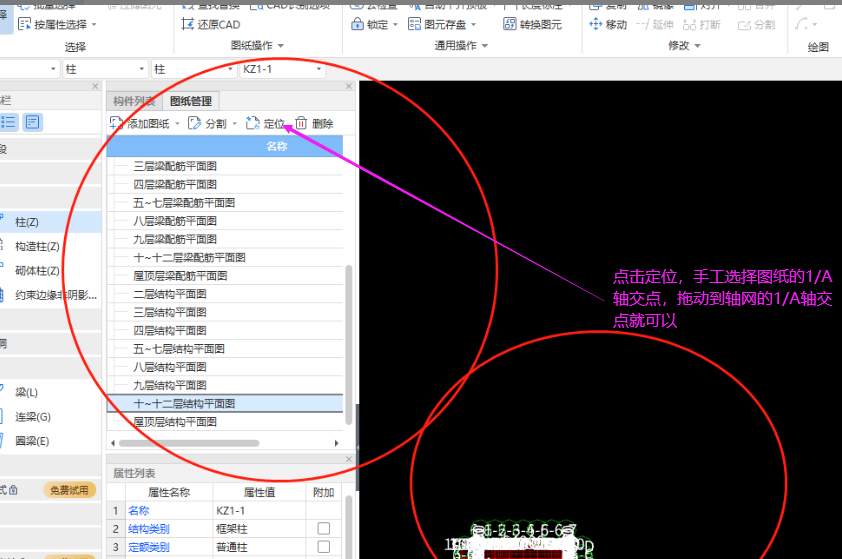Image resolution: width=842 pixels, height=559 pixels.
Task: Click the 添加图纸 icon
Action: [117, 124]
